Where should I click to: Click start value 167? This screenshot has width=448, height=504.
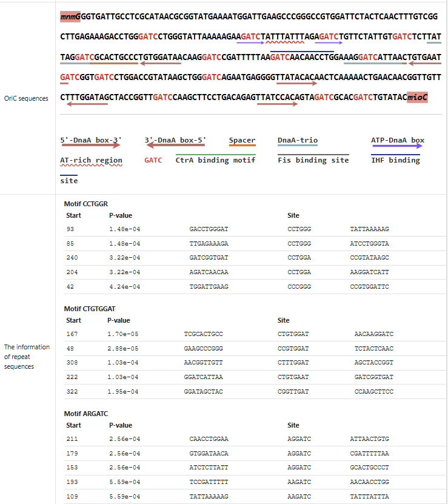pyautogui.click(x=72, y=334)
